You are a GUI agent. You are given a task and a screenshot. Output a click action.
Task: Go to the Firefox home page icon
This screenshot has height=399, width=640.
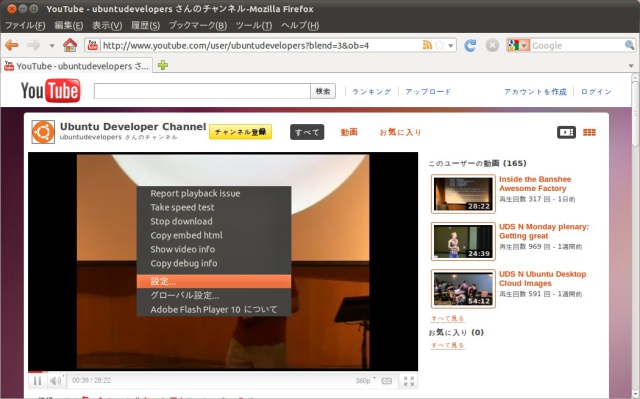[70, 45]
